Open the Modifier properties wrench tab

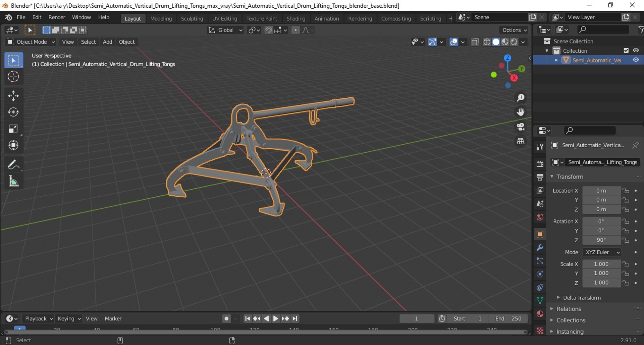coord(540,248)
